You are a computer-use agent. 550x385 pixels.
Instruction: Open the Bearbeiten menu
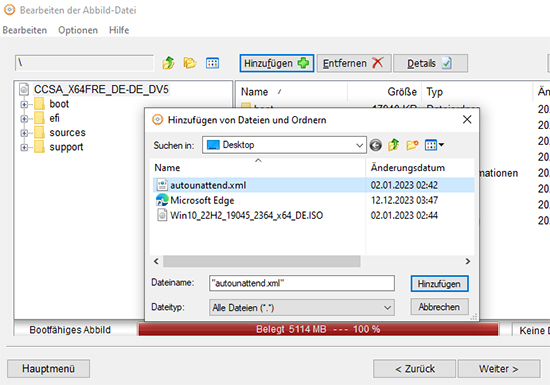point(25,30)
